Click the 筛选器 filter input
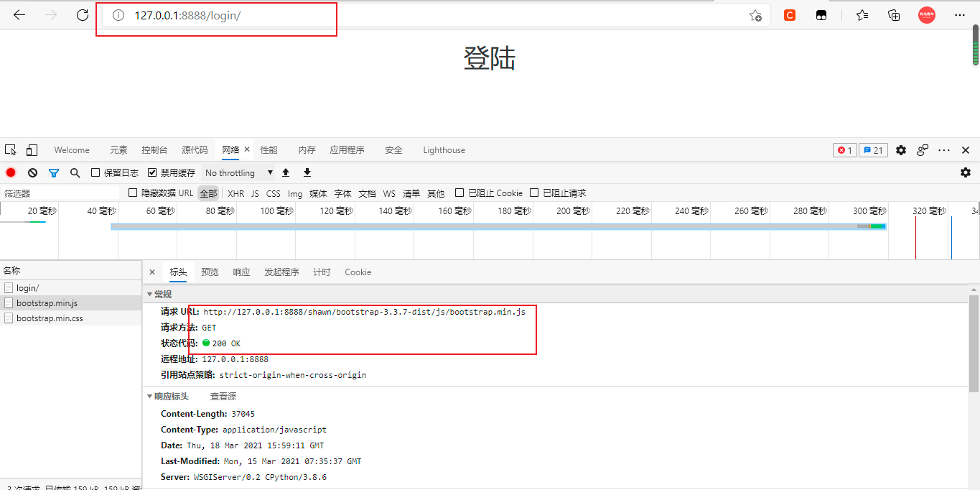The width and height of the screenshot is (980, 490). tap(61, 193)
